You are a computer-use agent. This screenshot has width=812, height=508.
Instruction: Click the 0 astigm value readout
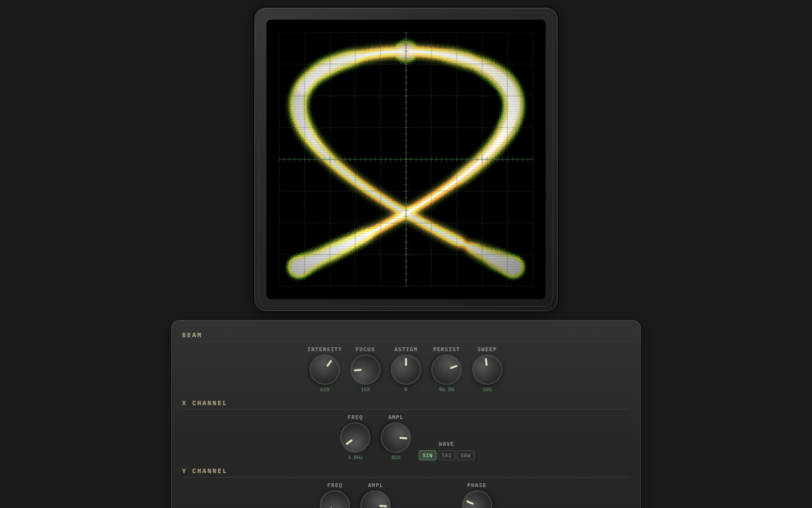(x=406, y=390)
